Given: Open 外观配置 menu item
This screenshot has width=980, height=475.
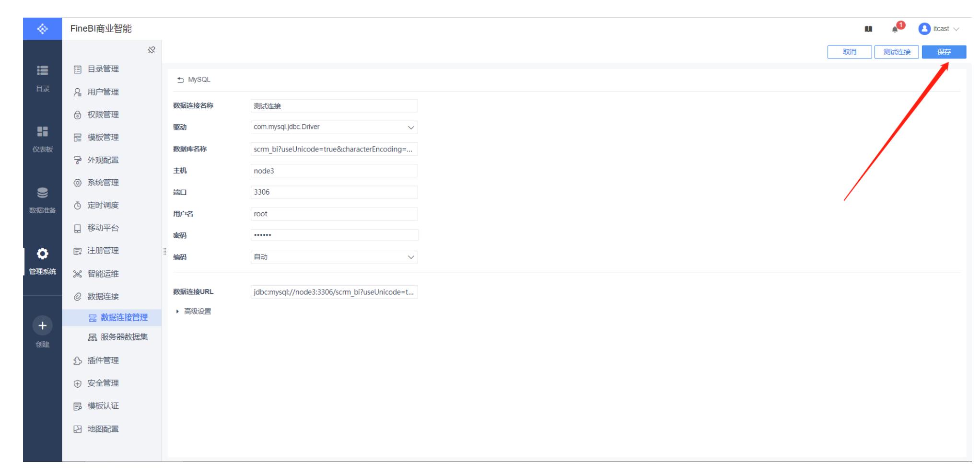Looking at the screenshot, I should [112, 160].
